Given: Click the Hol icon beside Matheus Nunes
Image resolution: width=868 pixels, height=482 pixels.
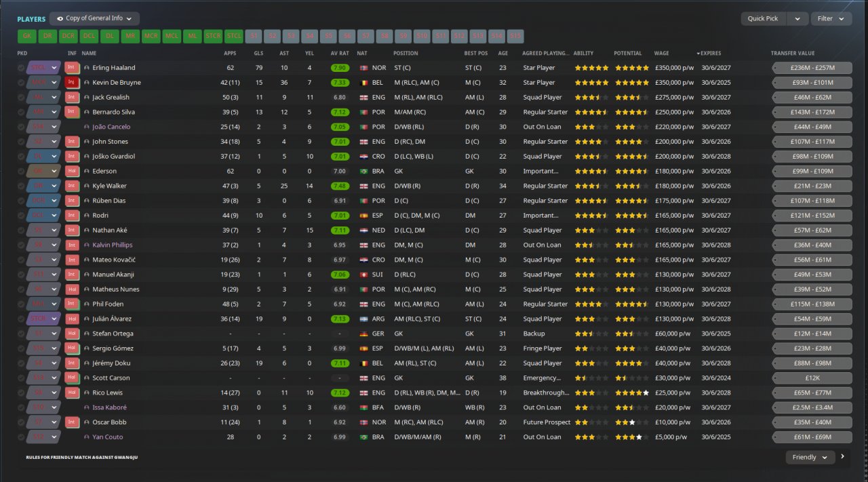Looking at the screenshot, I should pos(72,289).
